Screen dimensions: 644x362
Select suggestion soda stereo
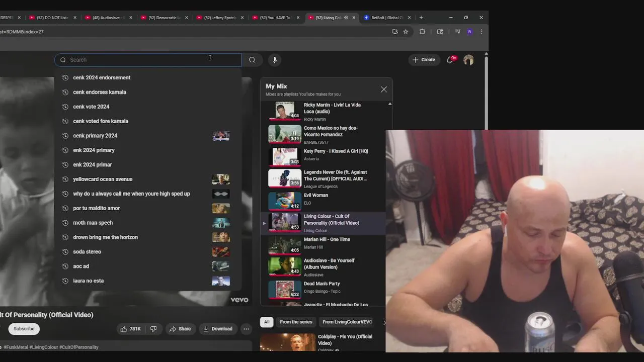(x=148, y=252)
